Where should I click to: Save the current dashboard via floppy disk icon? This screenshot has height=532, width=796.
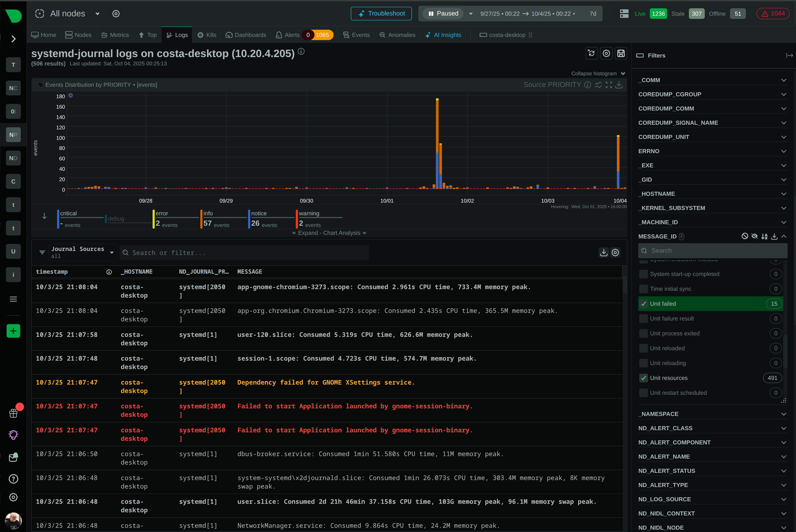[621, 53]
